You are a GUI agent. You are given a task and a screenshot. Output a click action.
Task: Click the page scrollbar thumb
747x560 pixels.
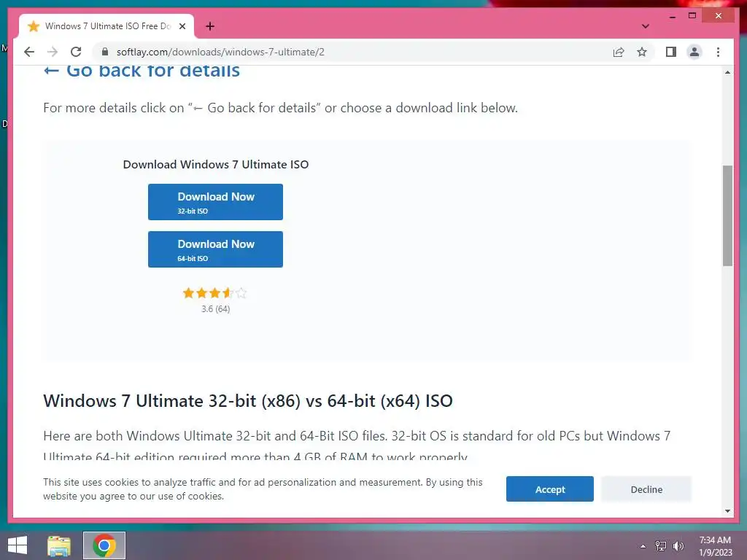tap(727, 216)
